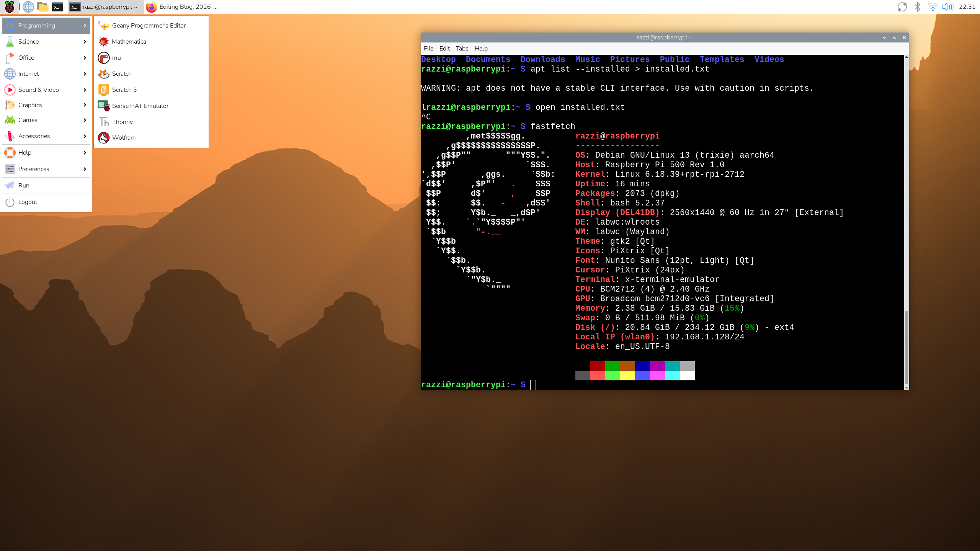
Task: Click the terminal scrollbar up arrow
Action: tap(906, 57)
